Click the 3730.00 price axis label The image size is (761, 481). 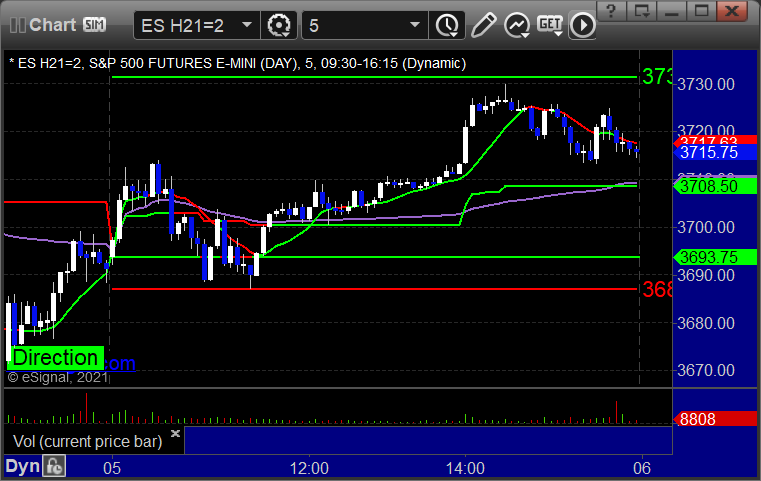pos(706,84)
